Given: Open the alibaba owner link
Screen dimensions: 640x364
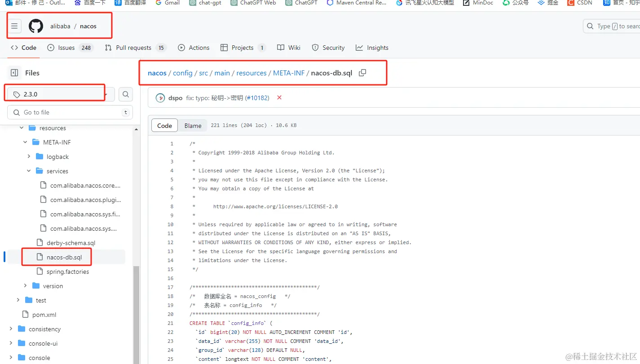Looking at the screenshot, I should (60, 26).
